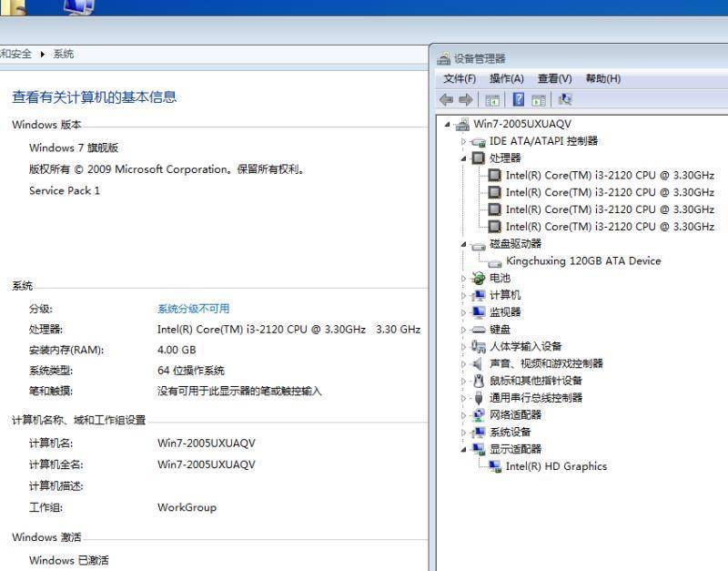
Task: Expand the 键盘 node
Action: pyautogui.click(x=463, y=330)
